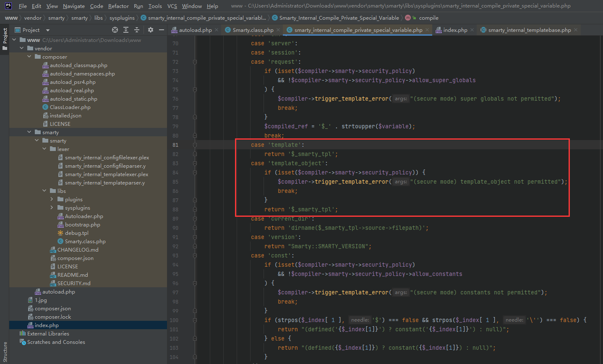
Task: Toggle code fold marker at line 84
Action: tap(195, 172)
